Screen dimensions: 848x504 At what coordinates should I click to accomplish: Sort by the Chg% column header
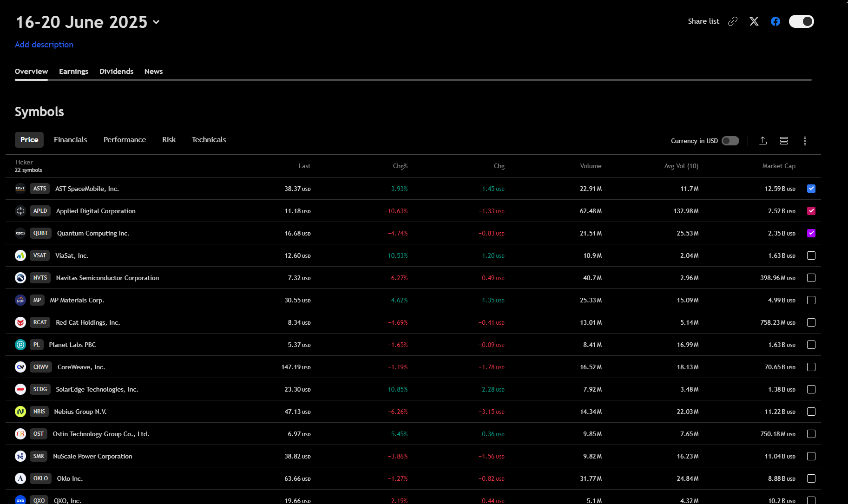[400, 166]
